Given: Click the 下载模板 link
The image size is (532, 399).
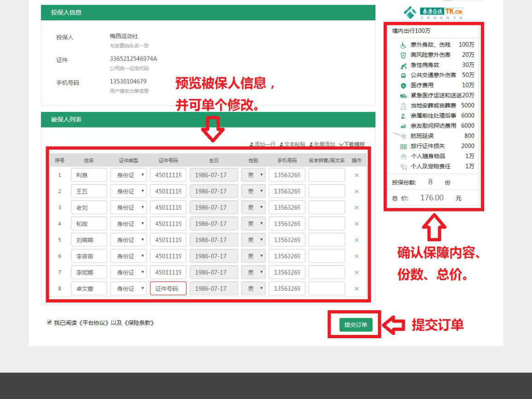Looking at the screenshot, I should click(352, 144).
